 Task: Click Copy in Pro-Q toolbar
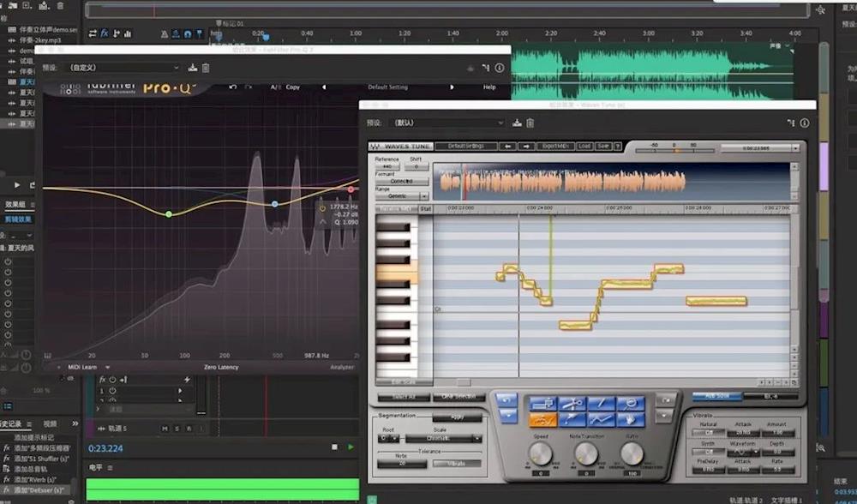point(293,87)
